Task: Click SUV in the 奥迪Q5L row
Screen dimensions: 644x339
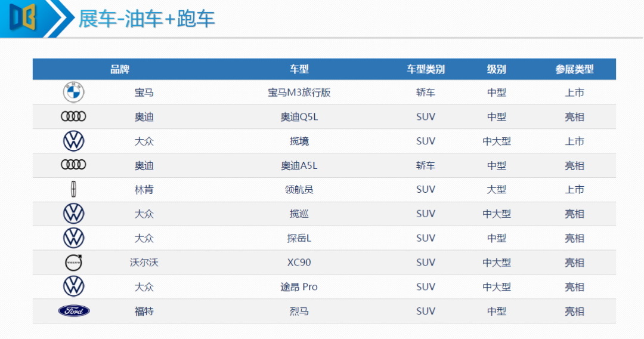Action: [426, 117]
